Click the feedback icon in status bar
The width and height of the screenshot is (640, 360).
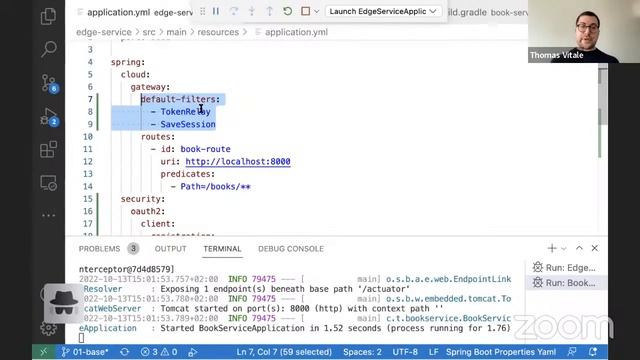point(572,352)
